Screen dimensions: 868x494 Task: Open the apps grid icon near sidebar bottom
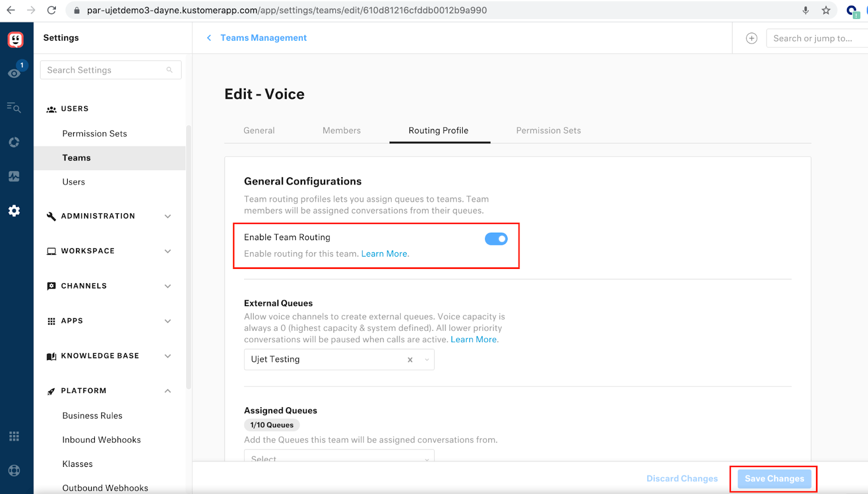14,435
